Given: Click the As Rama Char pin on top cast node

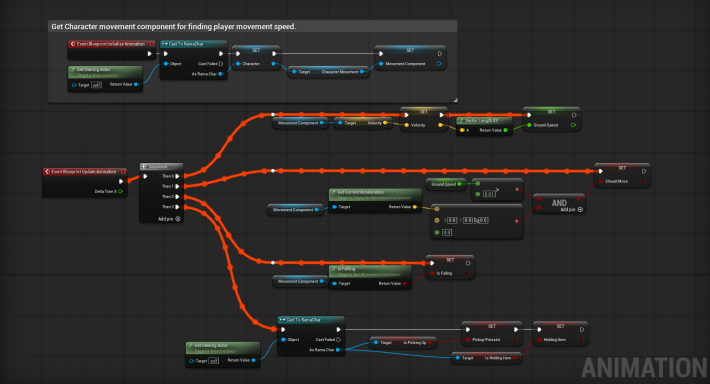Looking at the screenshot, I should tap(221, 74).
